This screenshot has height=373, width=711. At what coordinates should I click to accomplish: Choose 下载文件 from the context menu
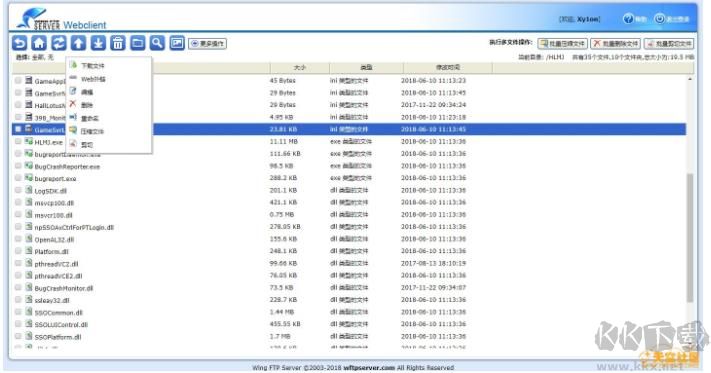click(x=93, y=66)
